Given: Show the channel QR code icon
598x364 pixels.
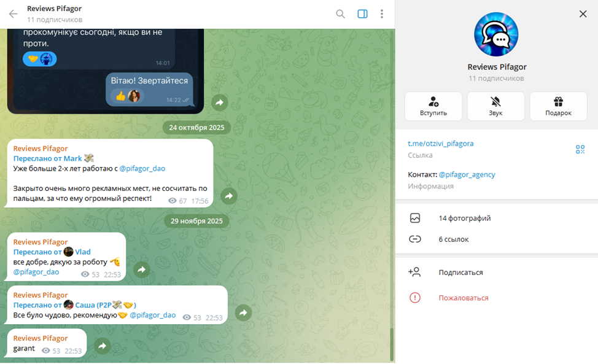Looking at the screenshot, I should (580, 149).
